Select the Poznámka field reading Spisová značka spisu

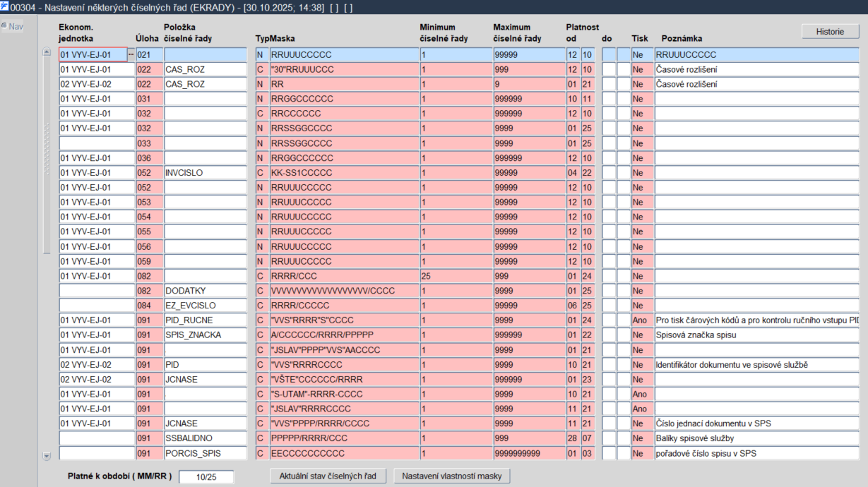(756, 335)
